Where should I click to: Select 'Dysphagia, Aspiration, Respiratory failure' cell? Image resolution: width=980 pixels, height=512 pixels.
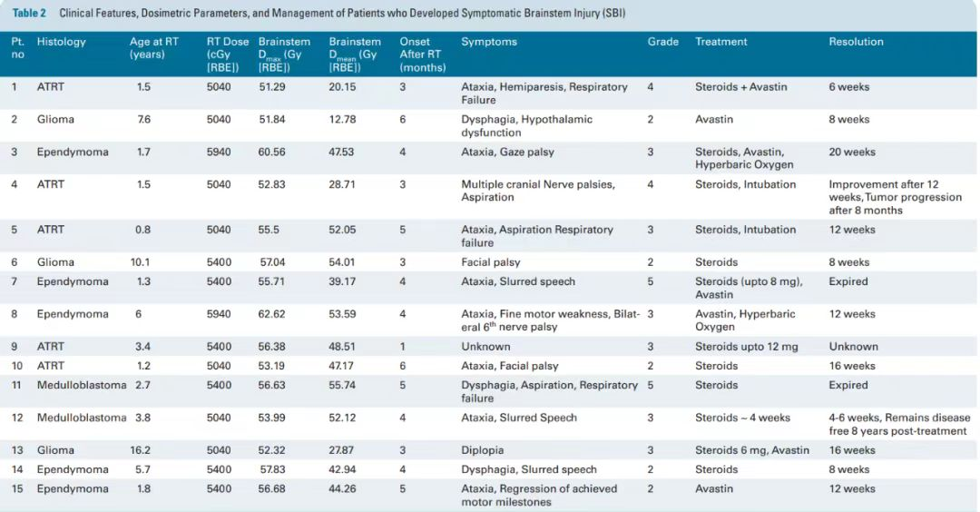pyautogui.click(x=549, y=391)
